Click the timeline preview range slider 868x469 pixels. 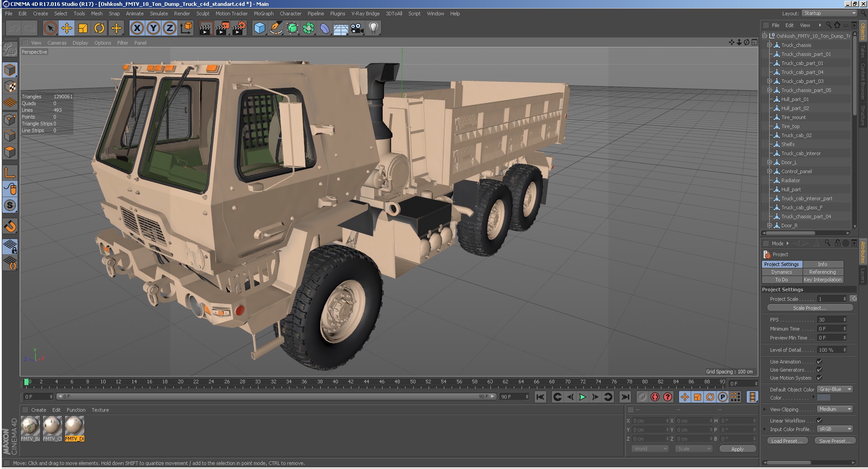tap(277, 397)
